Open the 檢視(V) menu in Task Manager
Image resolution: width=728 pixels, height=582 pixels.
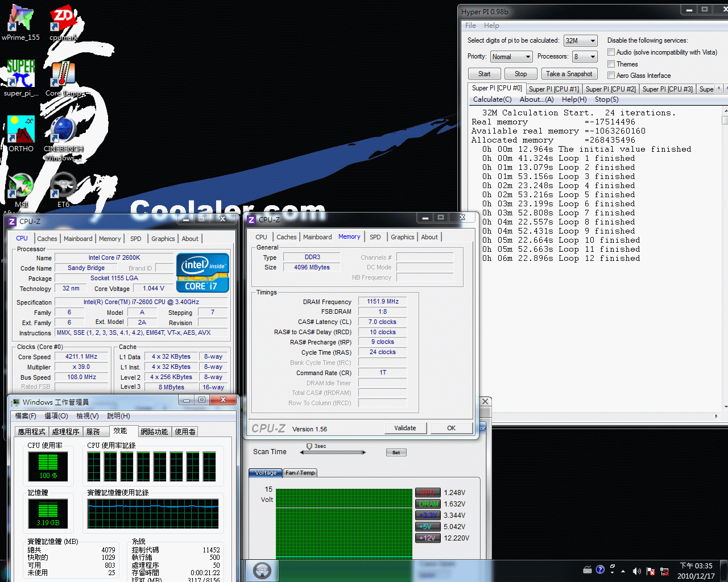click(87, 416)
